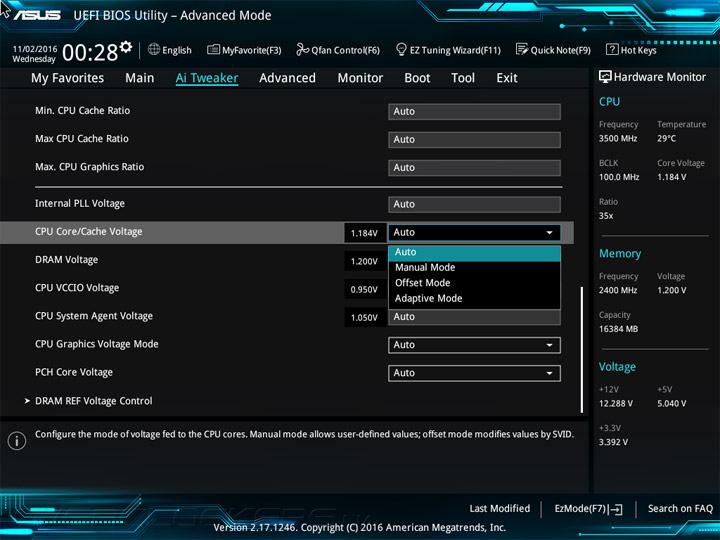720x540 pixels.
Task: Click the settings gear next to the clock
Action: (x=126, y=47)
